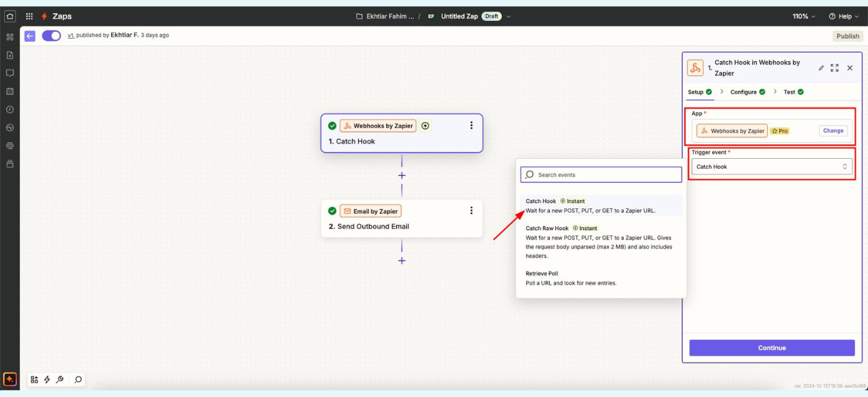
Task: Click the Zaps heading with bolt logo
Action: (x=56, y=16)
